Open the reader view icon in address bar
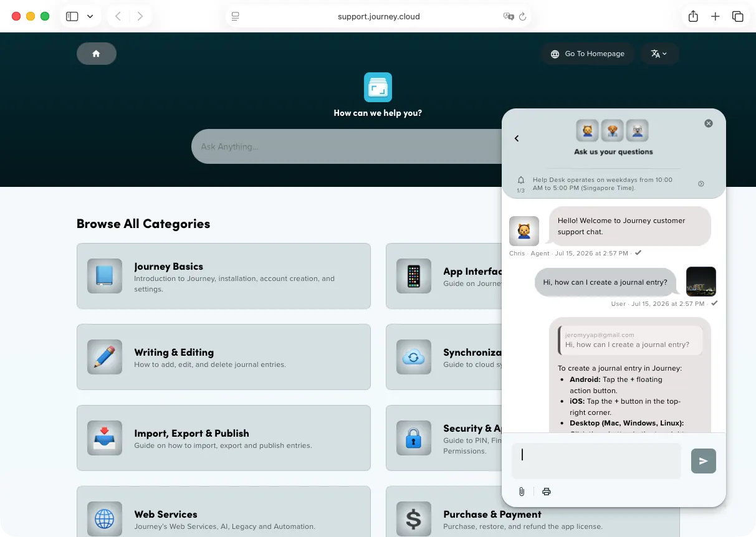This screenshot has height=537, width=756. [236, 17]
